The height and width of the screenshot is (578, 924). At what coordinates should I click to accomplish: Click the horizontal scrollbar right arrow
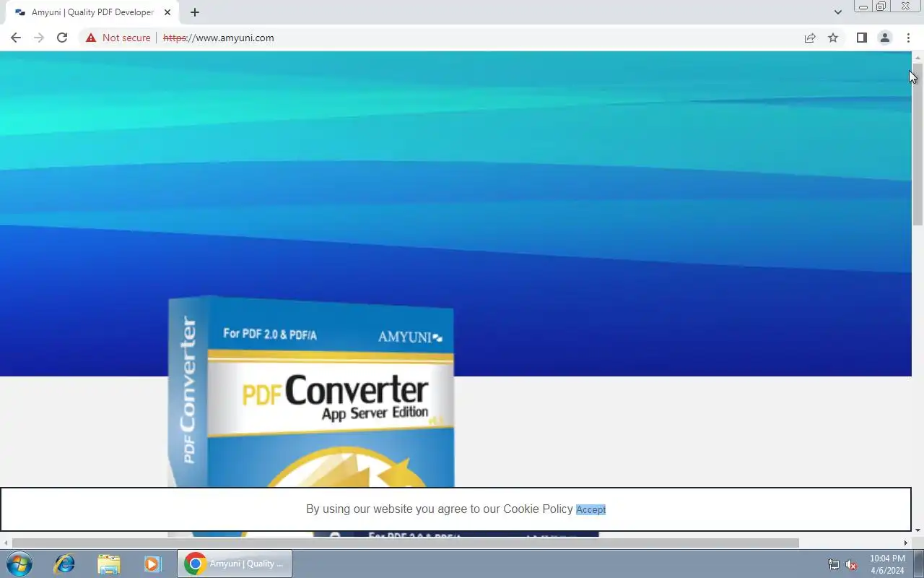[x=906, y=543]
